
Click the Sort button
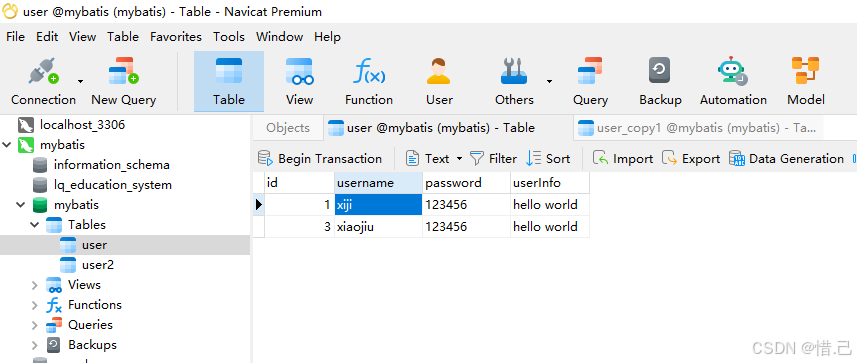548,159
